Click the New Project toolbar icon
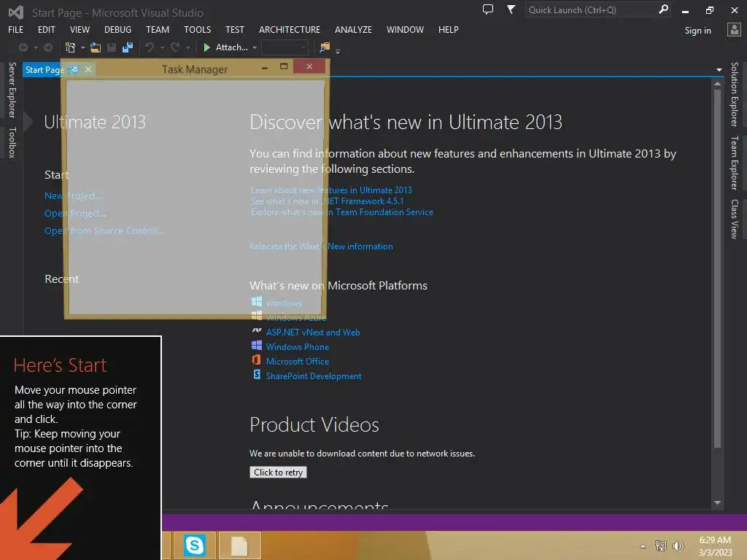 pos(71,47)
